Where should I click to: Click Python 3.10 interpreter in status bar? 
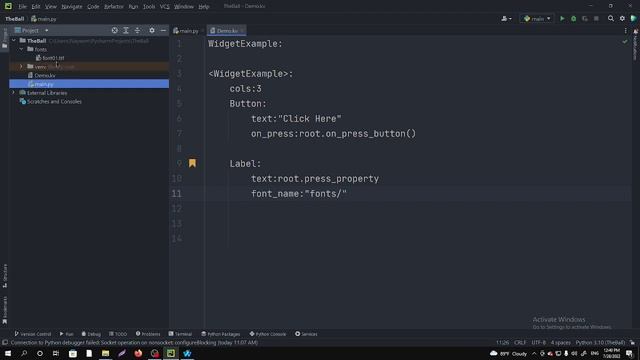(600, 342)
